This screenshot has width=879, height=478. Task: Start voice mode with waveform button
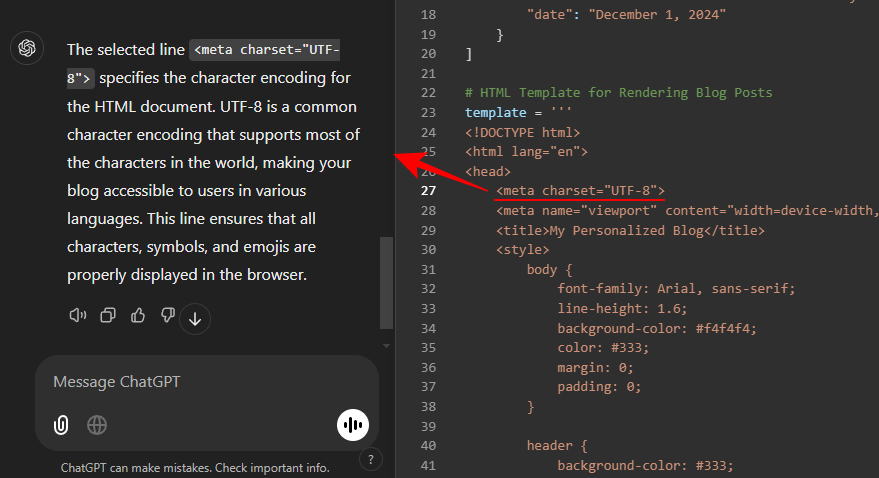coord(353,425)
